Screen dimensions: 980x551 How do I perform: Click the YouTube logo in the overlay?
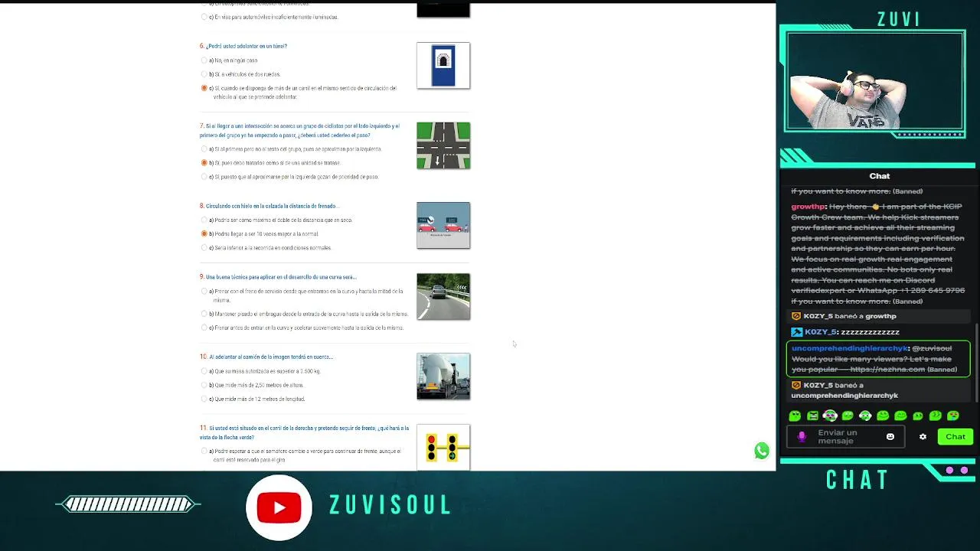tap(279, 507)
